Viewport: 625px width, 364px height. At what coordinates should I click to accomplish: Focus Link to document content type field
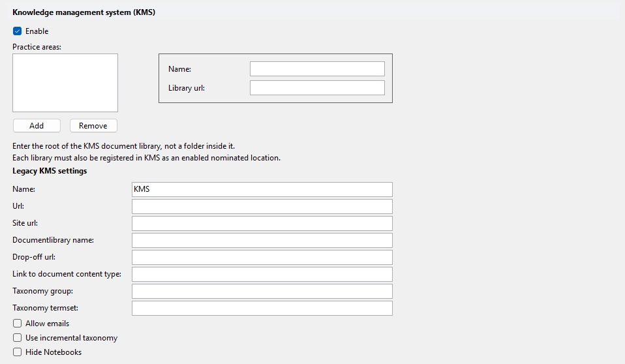(262, 274)
